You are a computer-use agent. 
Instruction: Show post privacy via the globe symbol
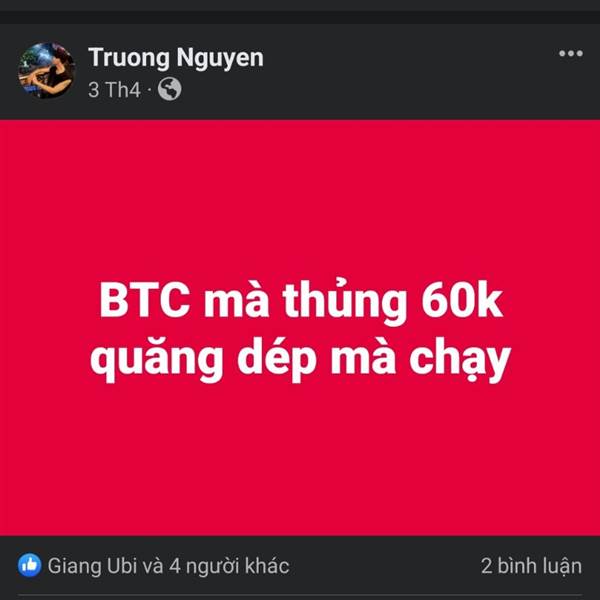click(170, 89)
